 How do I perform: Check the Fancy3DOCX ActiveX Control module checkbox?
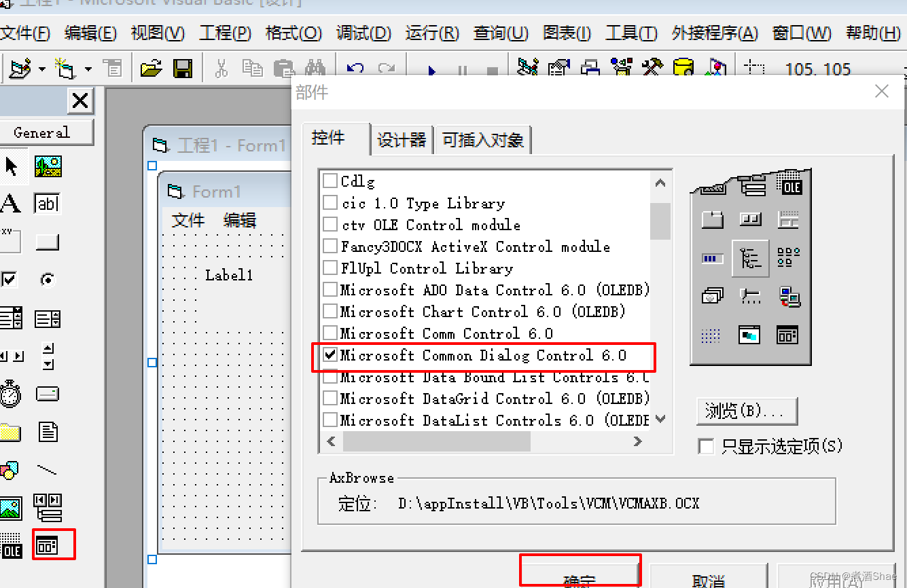point(330,246)
